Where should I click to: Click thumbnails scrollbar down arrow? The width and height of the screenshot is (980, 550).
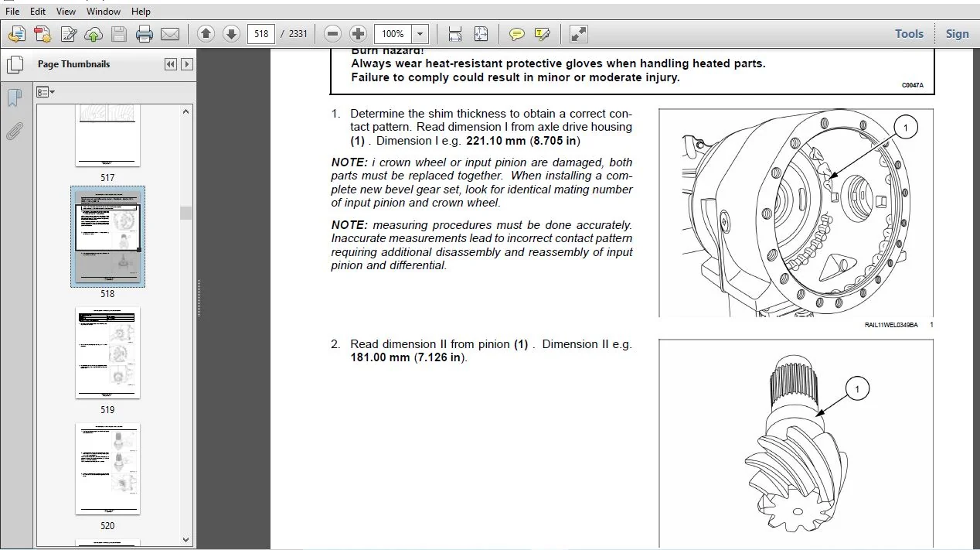[186, 540]
